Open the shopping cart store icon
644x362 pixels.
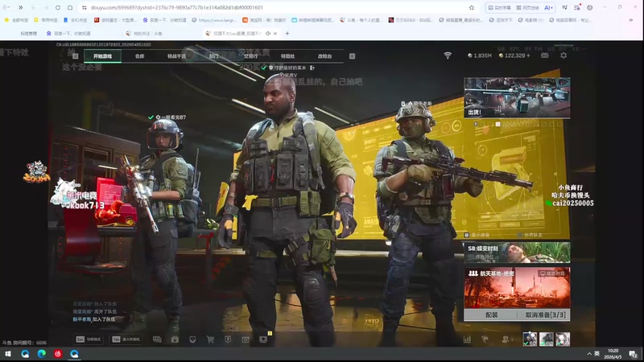click(x=210, y=339)
